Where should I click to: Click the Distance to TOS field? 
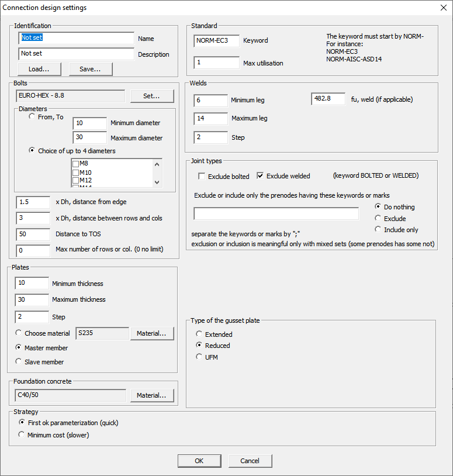click(x=33, y=234)
